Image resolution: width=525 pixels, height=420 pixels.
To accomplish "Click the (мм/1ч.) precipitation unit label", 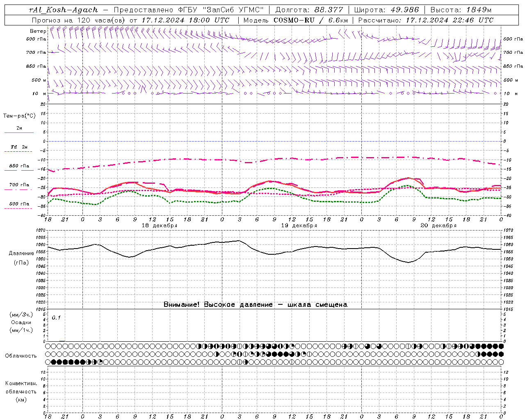I will point(21,330).
